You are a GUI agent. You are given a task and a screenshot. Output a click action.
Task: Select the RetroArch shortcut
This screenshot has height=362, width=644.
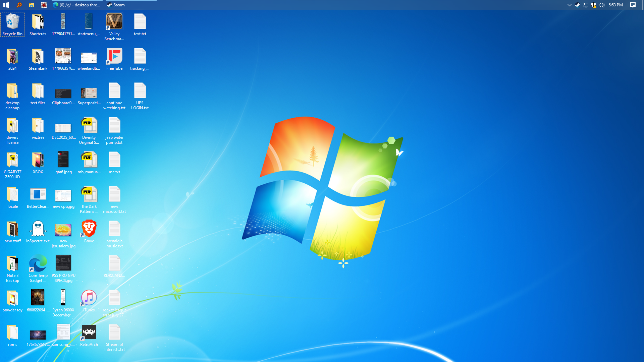pos(89,336)
